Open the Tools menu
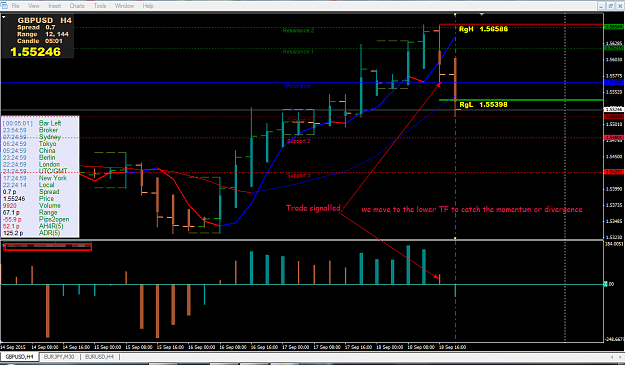 coord(100,6)
